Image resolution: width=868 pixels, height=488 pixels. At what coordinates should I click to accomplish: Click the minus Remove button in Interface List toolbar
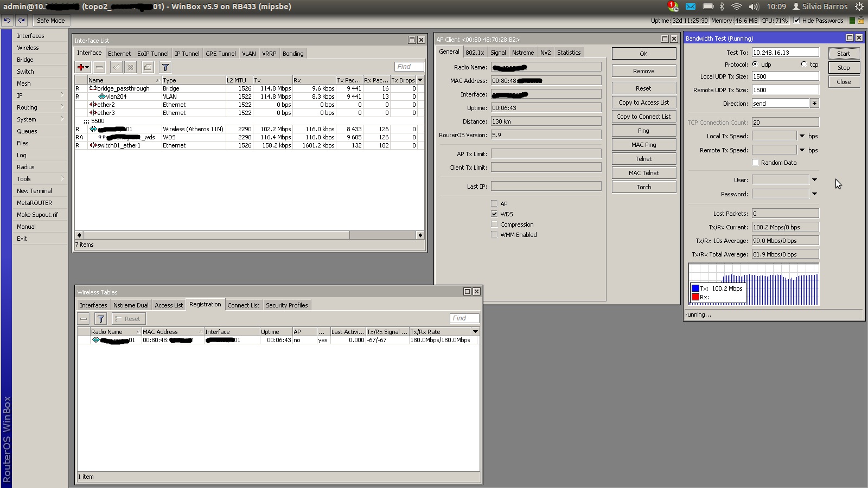click(x=99, y=67)
